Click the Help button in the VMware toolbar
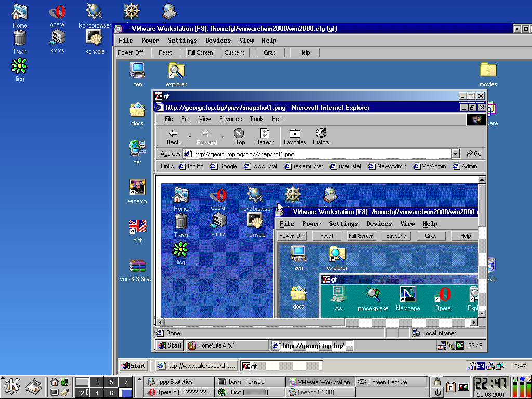This screenshot has width=532, height=399. tap(304, 52)
